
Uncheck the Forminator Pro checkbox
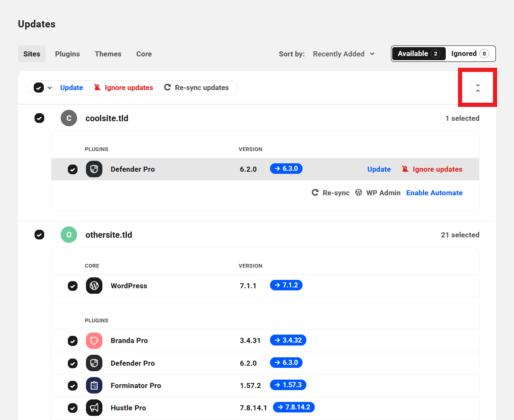click(73, 385)
